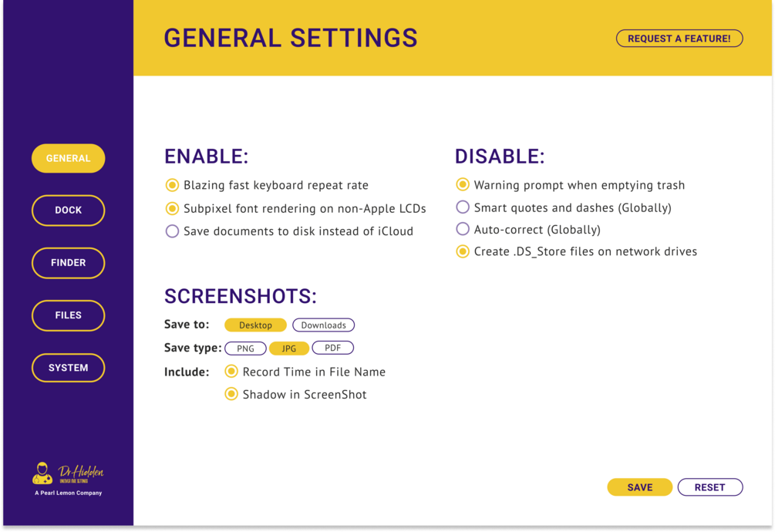Screen dimensions: 775x532
Task: Toggle Shadow in ScreenShot option
Action: (x=231, y=394)
